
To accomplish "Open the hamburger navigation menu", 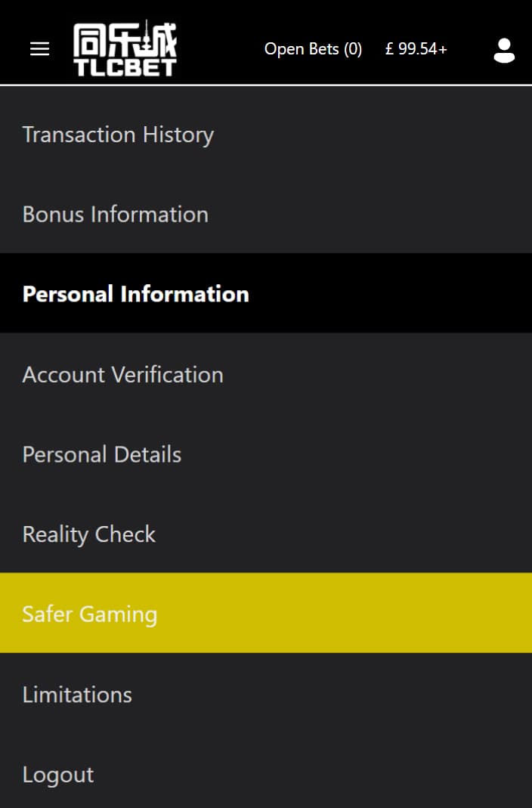I will [39, 49].
